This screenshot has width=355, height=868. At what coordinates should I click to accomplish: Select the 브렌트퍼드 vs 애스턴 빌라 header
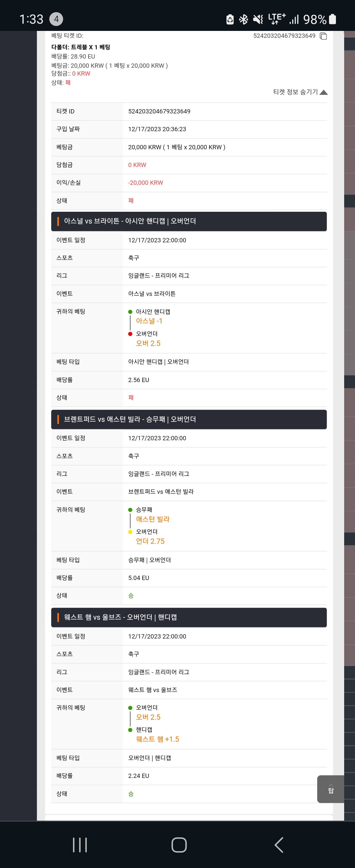(189, 420)
